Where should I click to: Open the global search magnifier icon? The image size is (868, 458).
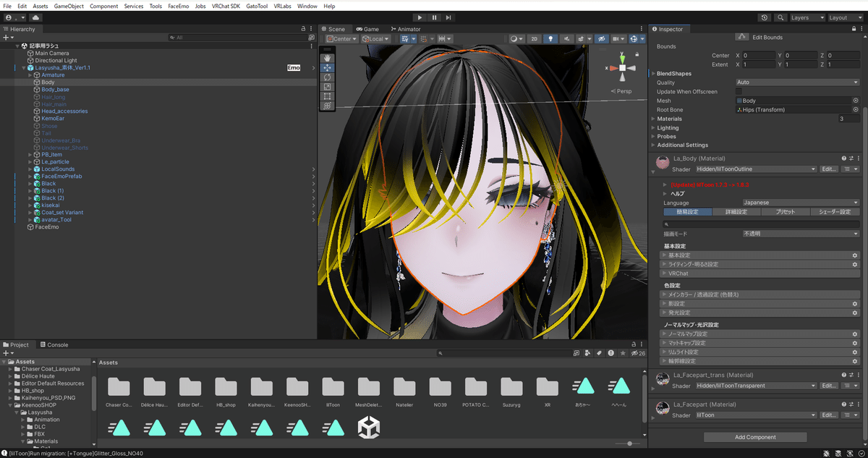pyautogui.click(x=781, y=17)
